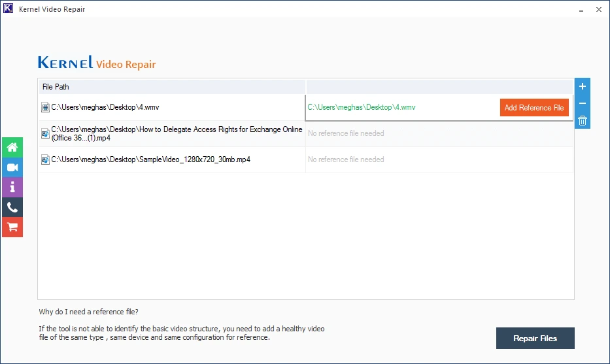
Task: Open the purple info sidebar icon
Action: (12, 188)
